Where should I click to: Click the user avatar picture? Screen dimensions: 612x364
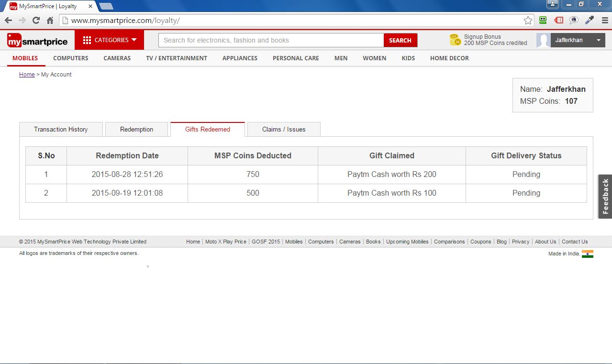(x=543, y=40)
